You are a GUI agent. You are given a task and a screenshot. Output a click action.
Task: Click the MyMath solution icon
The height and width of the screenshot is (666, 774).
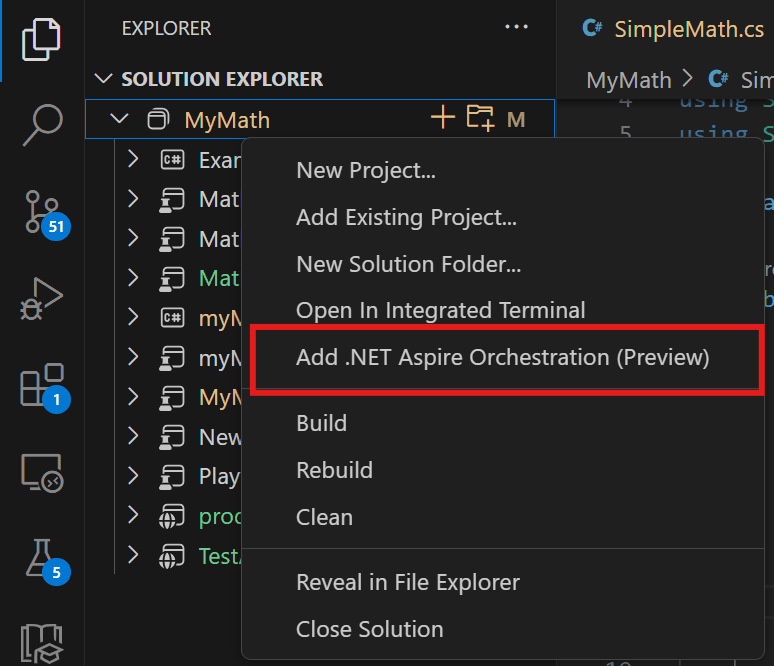pos(158,119)
